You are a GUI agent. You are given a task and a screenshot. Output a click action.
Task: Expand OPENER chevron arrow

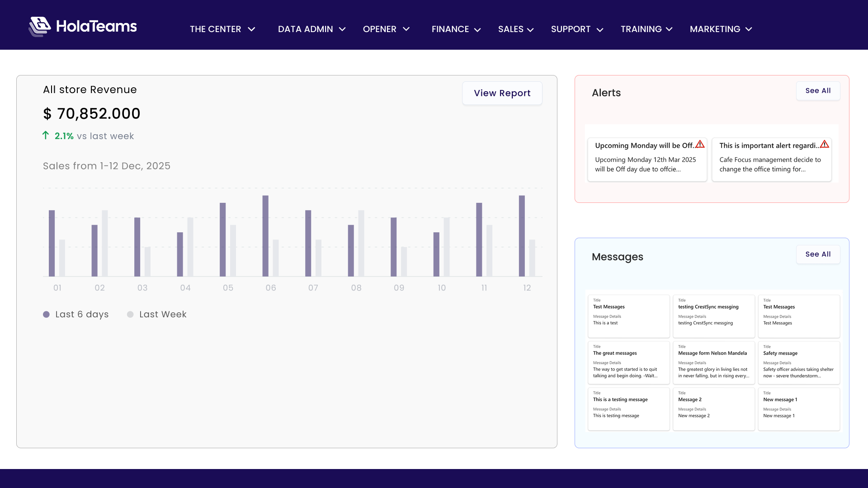pyautogui.click(x=406, y=29)
